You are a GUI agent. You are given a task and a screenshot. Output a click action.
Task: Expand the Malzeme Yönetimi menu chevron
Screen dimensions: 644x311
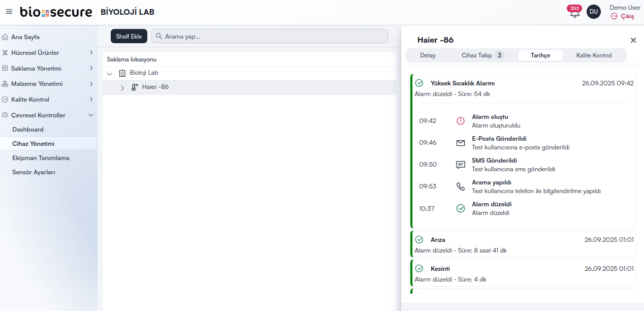91,84
